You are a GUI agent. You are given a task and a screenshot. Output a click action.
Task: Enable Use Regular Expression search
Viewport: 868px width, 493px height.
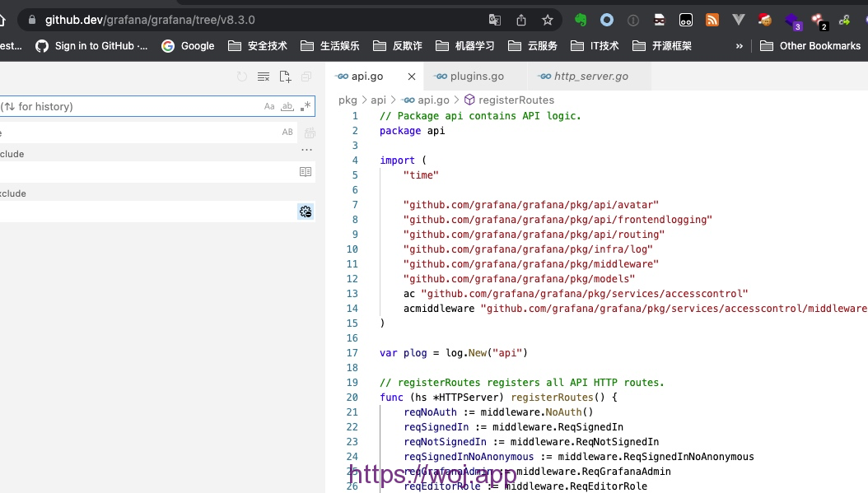coord(306,106)
